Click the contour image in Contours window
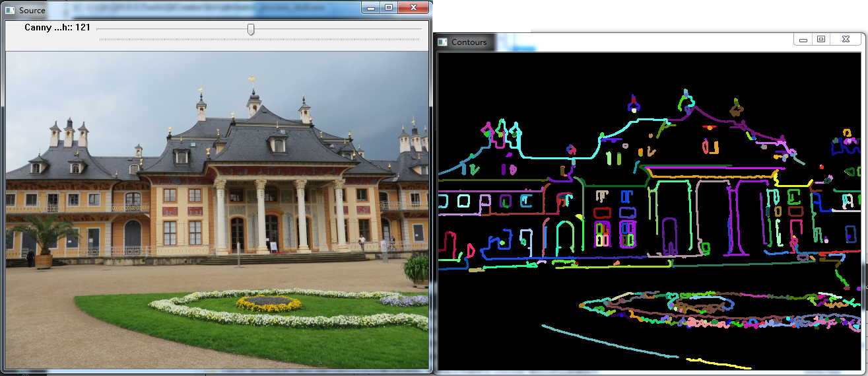This screenshot has width=868, height=376. (x=650, y=211)
